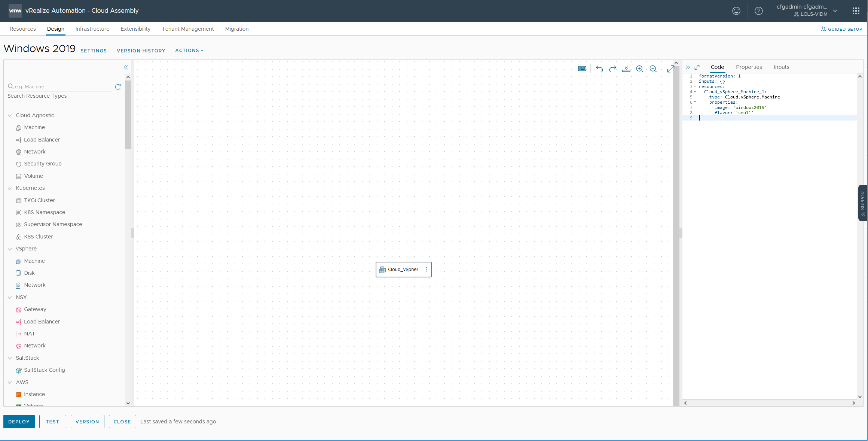Expand the code editor panel

[697, 67]
